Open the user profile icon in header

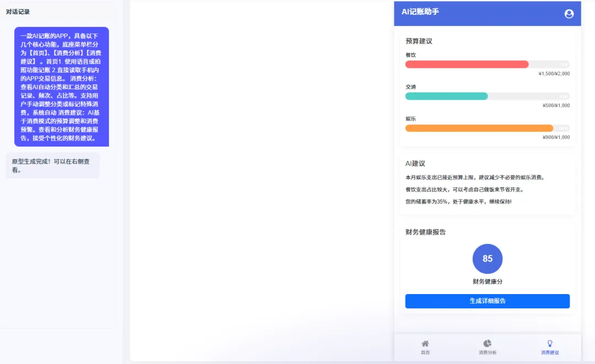pyautogui.click(x=569, y=14)
